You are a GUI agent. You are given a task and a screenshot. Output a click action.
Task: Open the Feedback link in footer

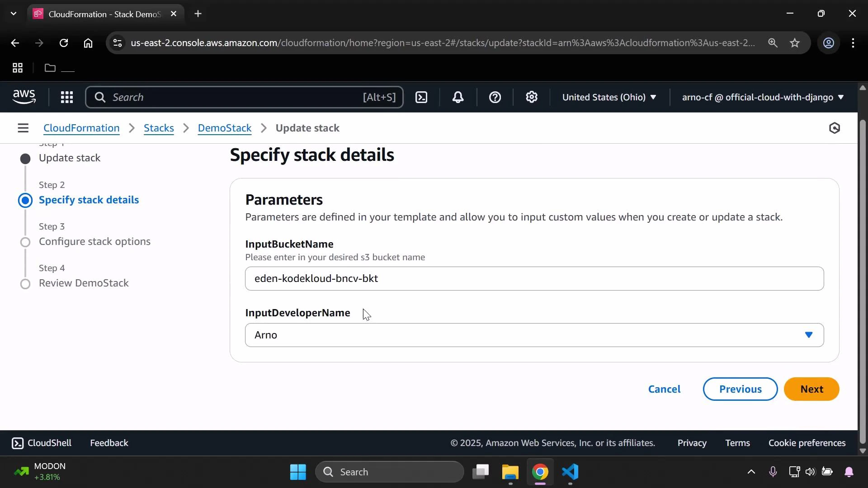(109, 443)
